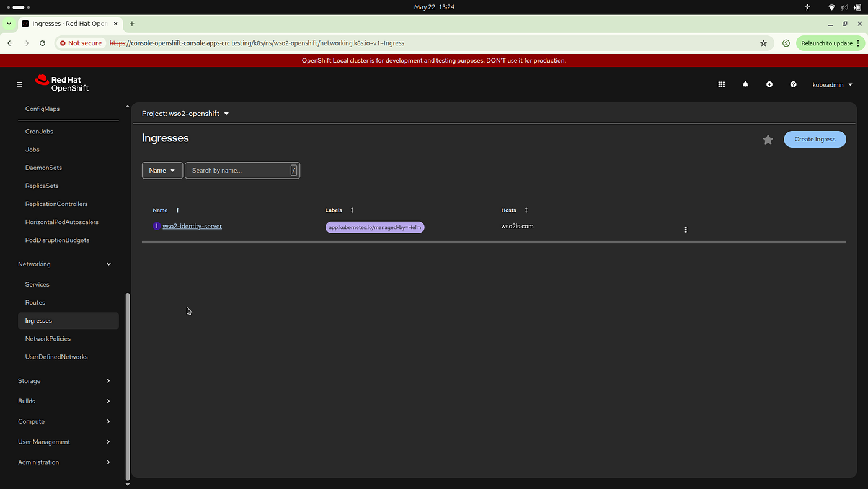Image resolution: width=868 pixels, height=489 pixels.
Task: Click the Not secure site info badge
Action: click(x=81, y=43)
